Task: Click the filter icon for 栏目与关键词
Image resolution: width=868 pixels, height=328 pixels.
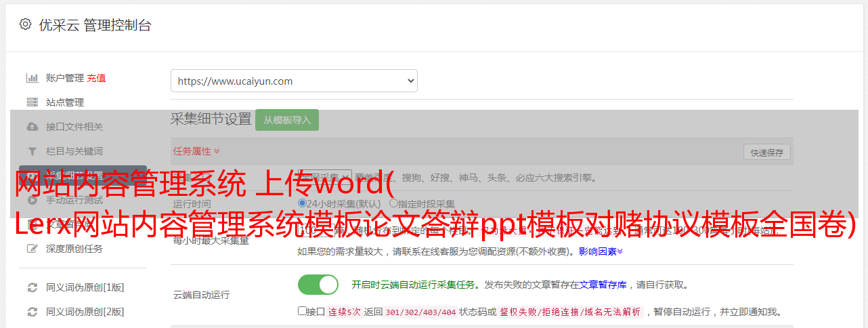Action: 32,151
